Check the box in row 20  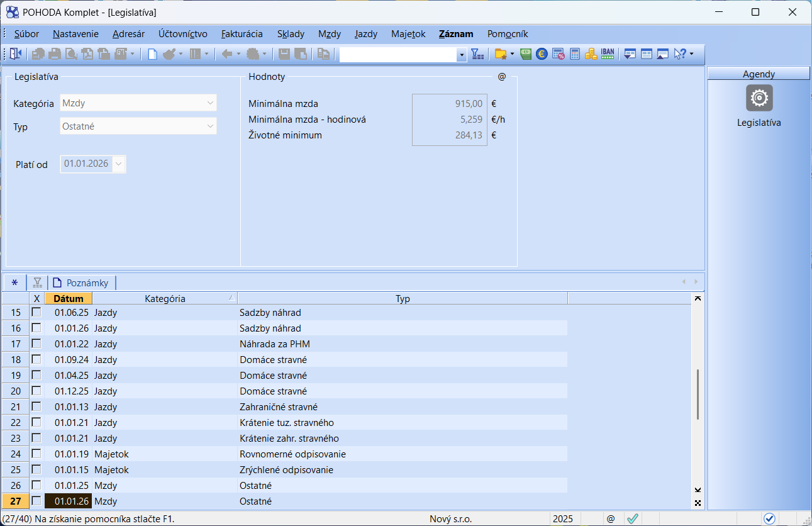36,391
